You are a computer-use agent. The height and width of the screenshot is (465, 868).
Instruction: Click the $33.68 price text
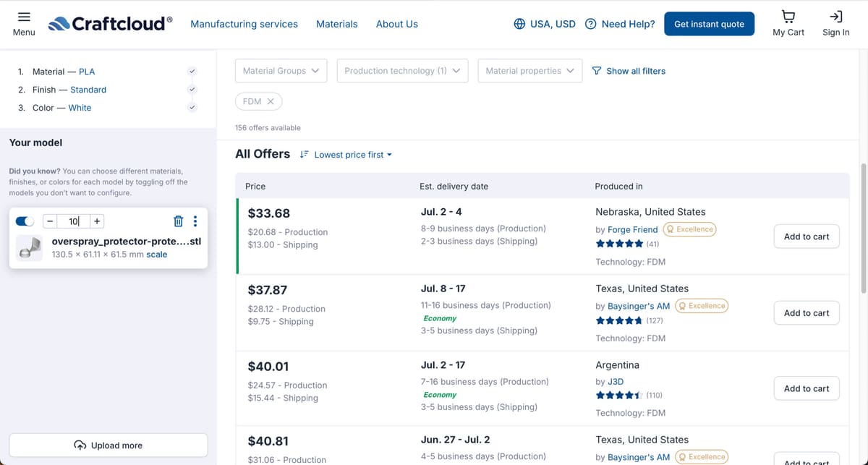pos(269,213)
